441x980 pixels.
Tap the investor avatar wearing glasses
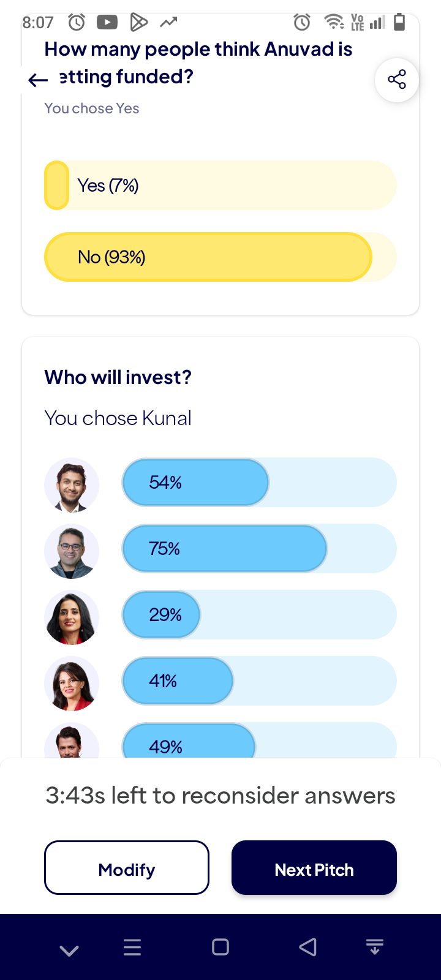click(72, 551)
